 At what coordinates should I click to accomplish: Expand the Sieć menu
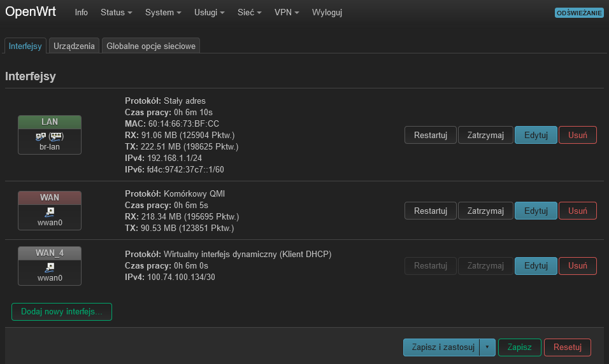click(x=249, y=13)
